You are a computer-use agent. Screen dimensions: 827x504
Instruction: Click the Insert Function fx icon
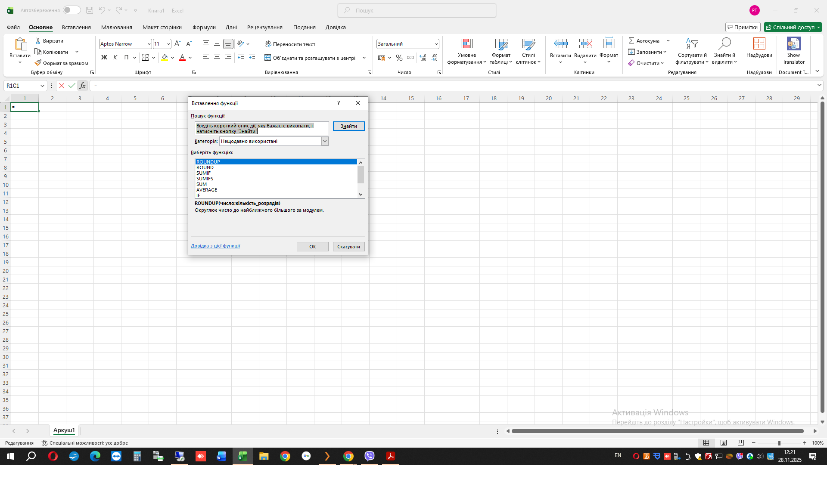(82, 86)
